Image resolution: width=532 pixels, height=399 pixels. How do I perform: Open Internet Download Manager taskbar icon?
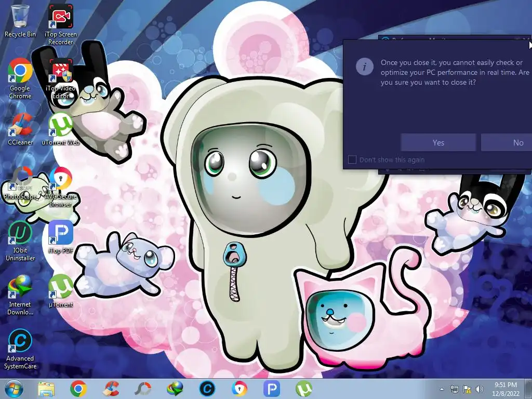[x=175, y=389]
